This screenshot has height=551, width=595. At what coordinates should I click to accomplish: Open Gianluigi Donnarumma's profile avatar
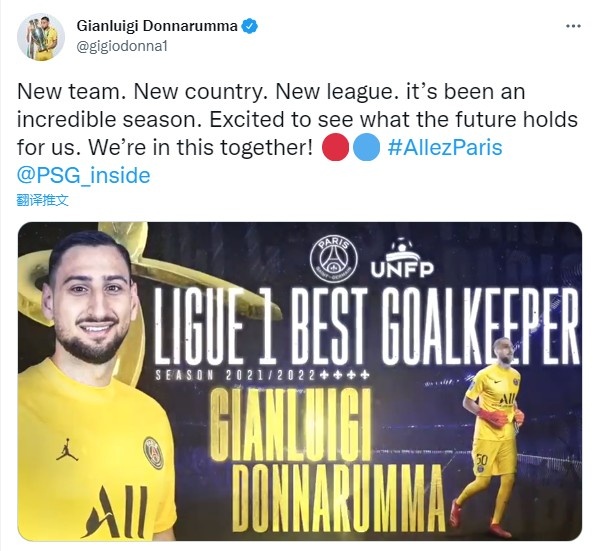pos(41,37)
